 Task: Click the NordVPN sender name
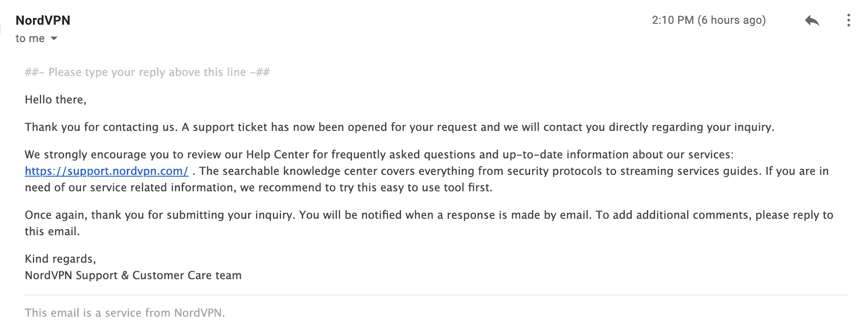point(43,20)
